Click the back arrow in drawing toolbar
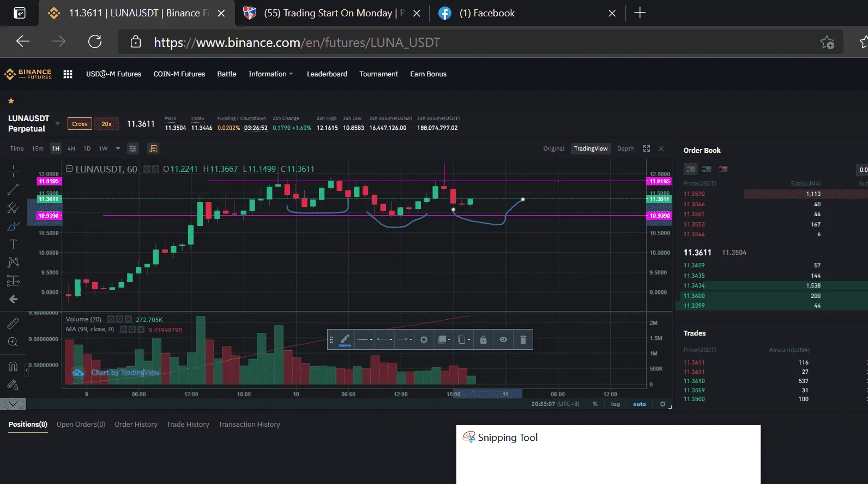Viewport: 868px width, 484px height. click(x=13, y=299)
